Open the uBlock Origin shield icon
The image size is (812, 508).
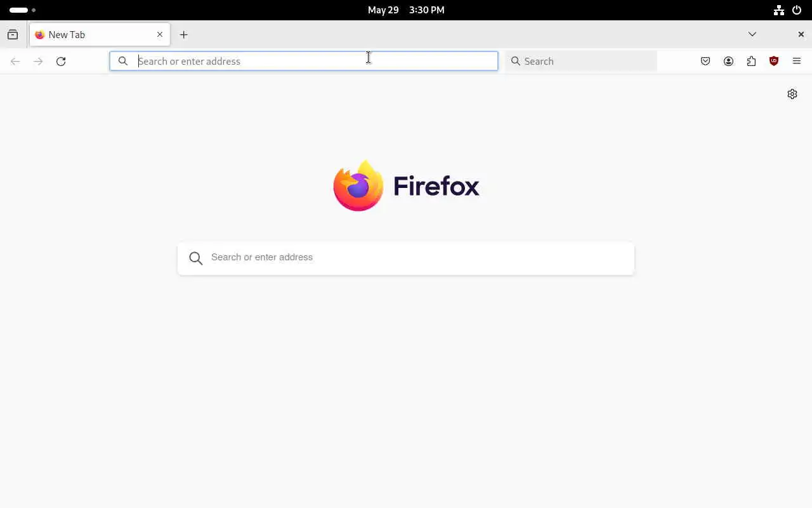coord(774,62)
